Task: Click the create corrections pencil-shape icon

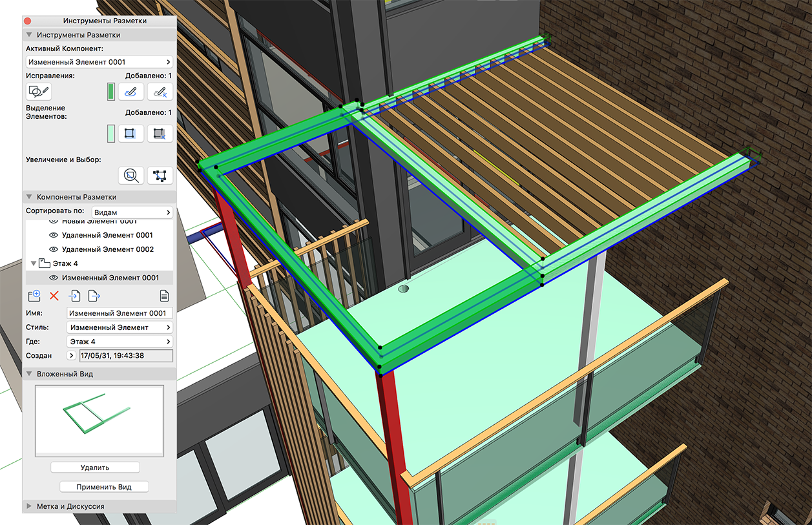Action: coord(39,92)
